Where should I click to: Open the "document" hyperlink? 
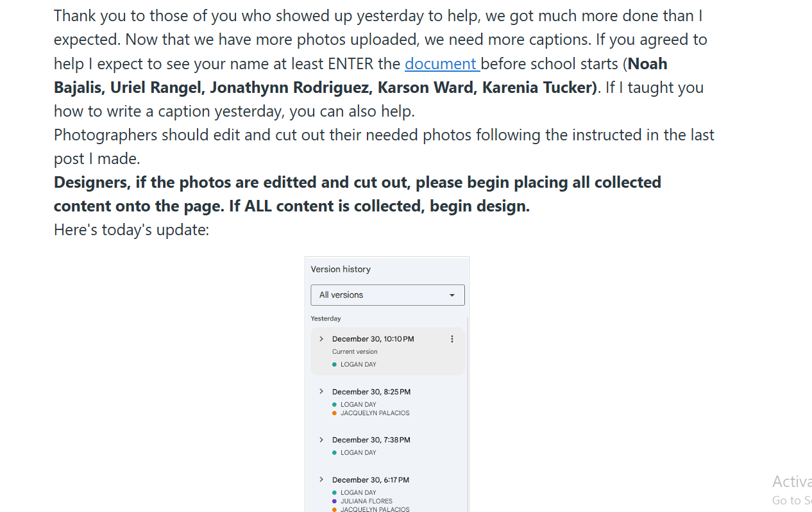(x=441, y=63)
